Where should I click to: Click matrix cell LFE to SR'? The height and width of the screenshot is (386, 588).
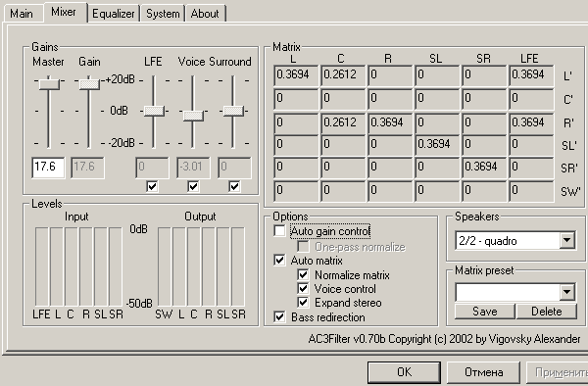(531, 169)
